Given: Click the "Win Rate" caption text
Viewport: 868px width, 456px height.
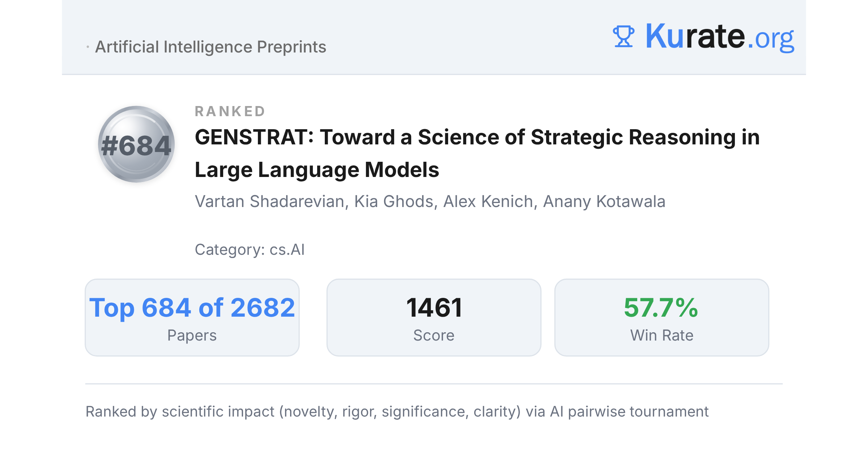Looking at the screenshot, I should coord(662,335).
